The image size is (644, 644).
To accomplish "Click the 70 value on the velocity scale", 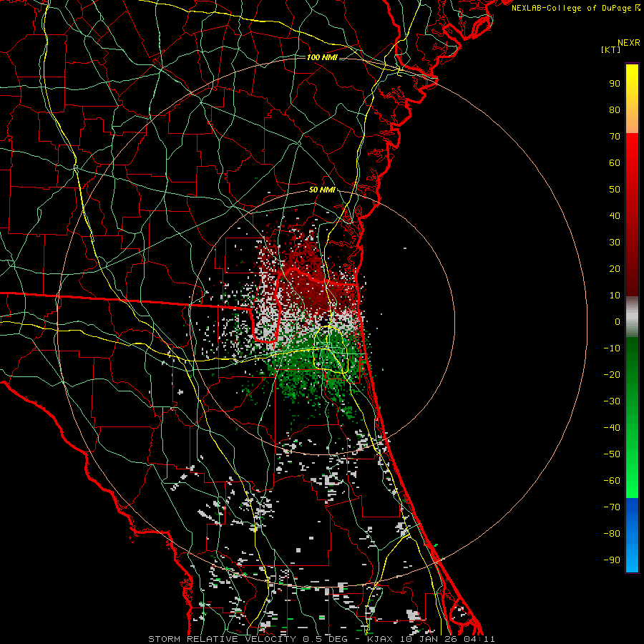I will 615,137.
